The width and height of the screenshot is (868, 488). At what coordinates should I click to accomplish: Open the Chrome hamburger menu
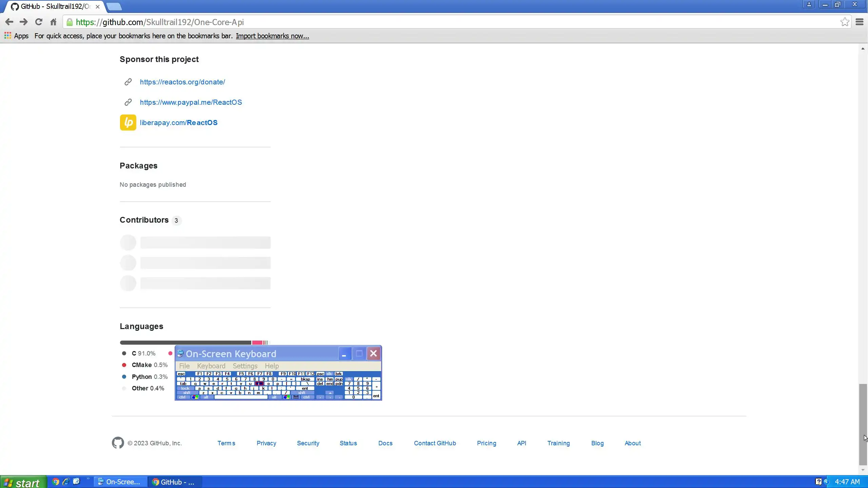click(x=859, y=22)
